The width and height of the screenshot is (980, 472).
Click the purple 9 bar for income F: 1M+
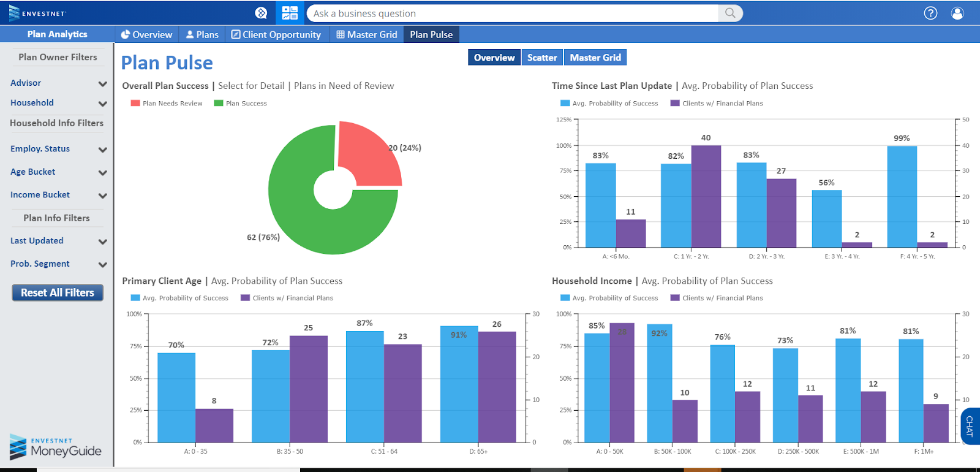pyautogui.click(x=936, y=424)
